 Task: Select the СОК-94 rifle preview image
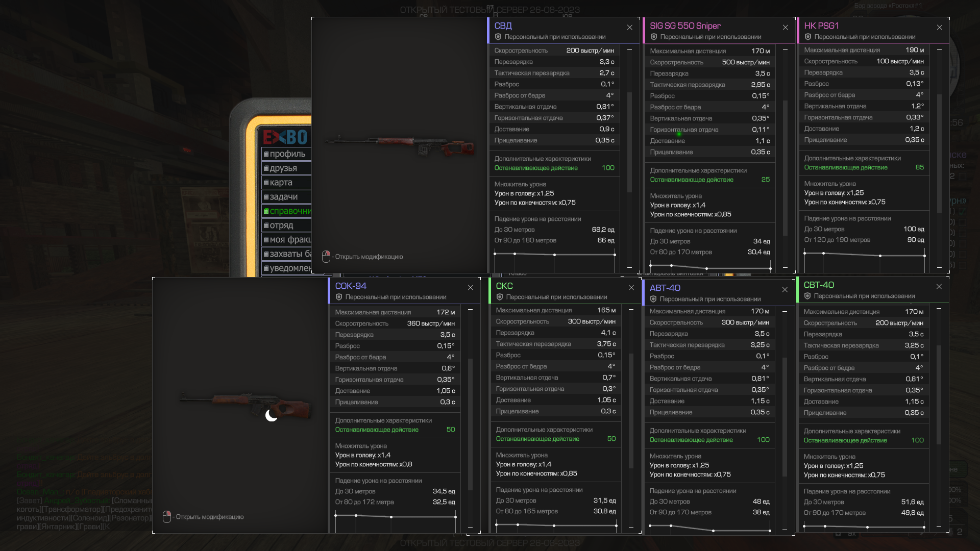245,407
